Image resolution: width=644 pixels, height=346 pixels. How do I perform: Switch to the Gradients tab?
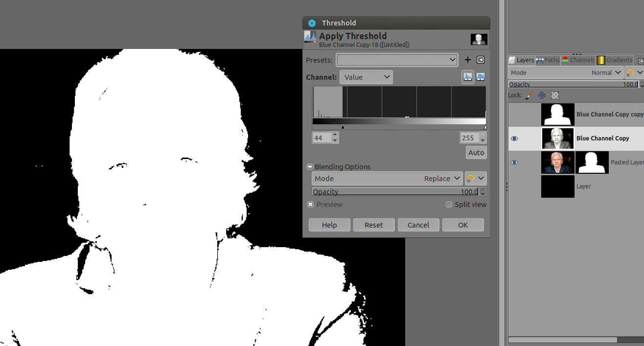[x=615, y=60]
